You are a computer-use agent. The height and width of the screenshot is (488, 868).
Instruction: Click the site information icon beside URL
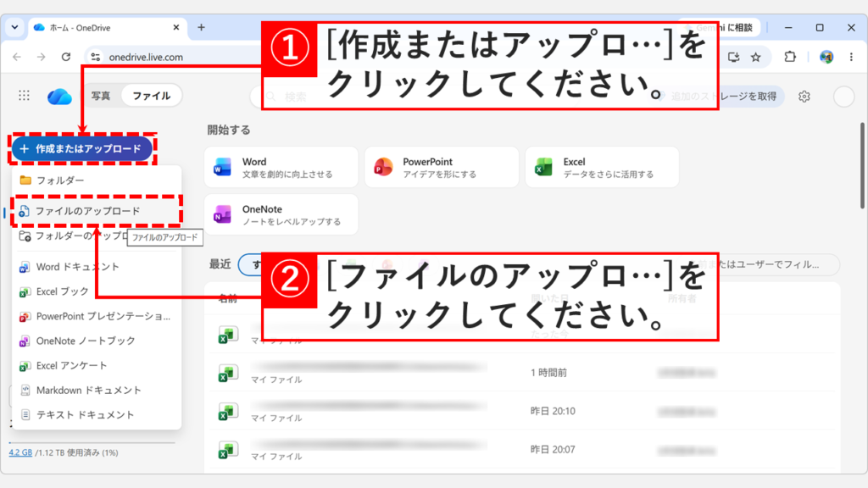(96, 57)
